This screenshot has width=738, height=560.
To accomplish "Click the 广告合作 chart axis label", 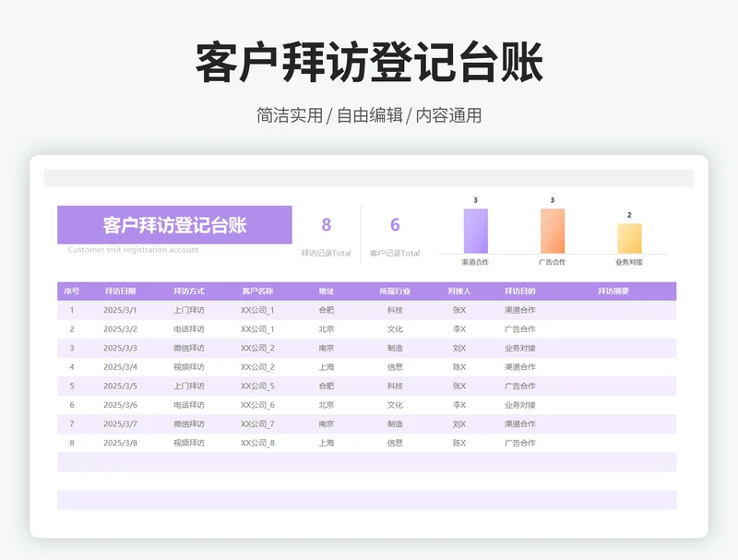I will (x=552, y=262).
